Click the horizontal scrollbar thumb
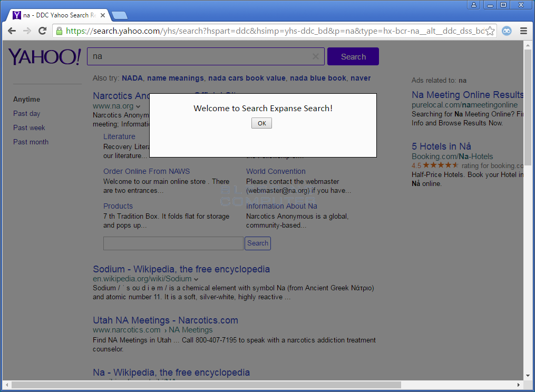 pyautogui.click(x=206, y=385)
